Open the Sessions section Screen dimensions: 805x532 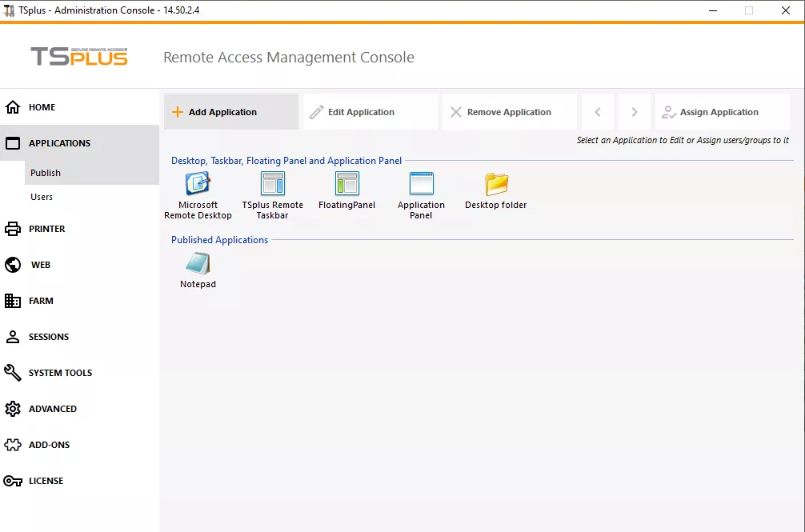(x=48, y=337)
